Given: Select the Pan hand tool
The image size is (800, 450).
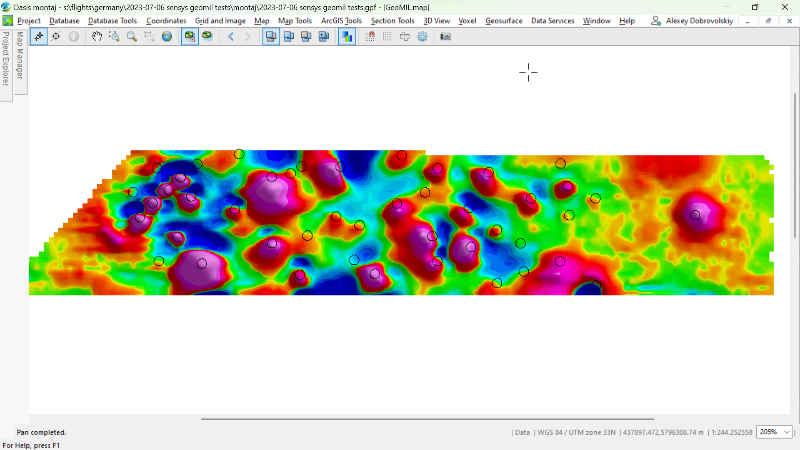Looking at the screenshot, I should [x=97, y=36].
